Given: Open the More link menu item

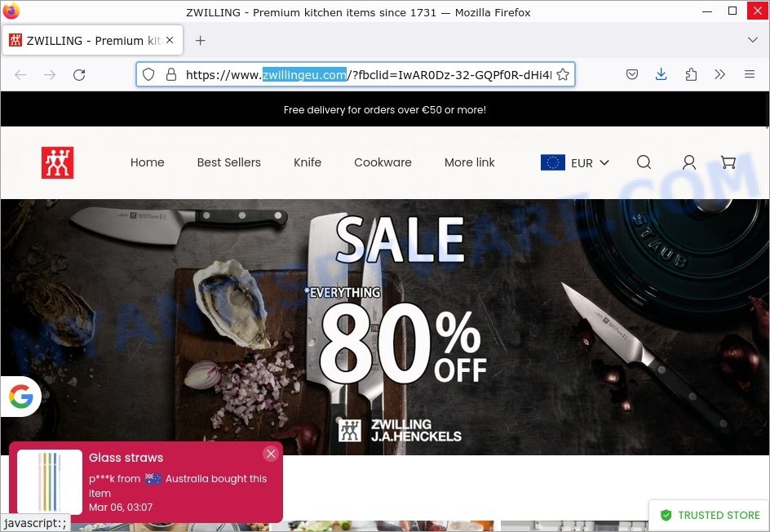Looking at the screenshot, I should [470, 162].
